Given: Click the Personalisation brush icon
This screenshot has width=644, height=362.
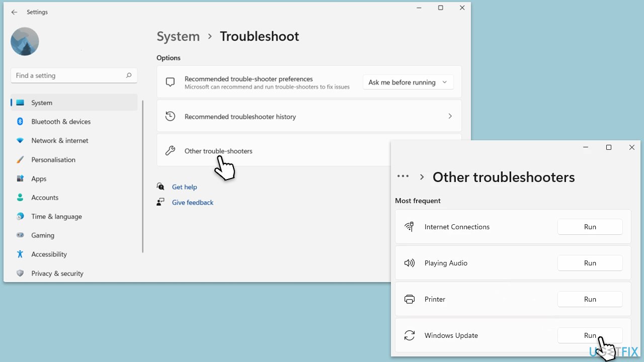Looking at the screenshot, I should coord(20,160).
